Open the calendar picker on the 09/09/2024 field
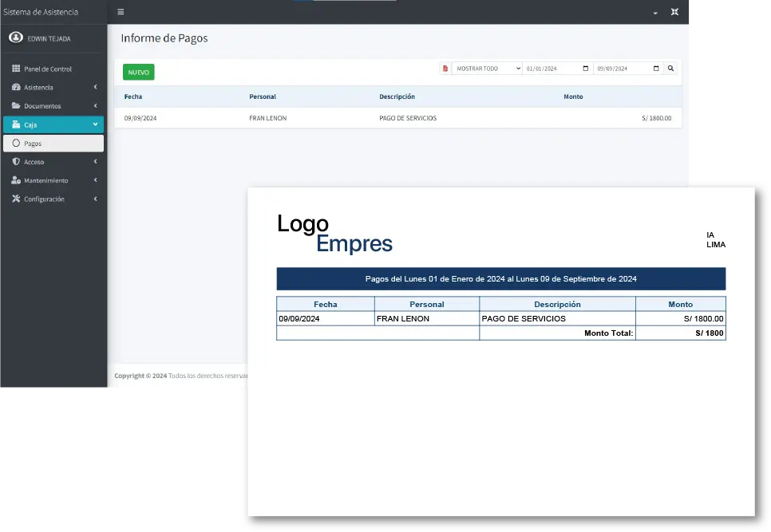Viewport: 771px width, 532px height. [x=656, y=69]
